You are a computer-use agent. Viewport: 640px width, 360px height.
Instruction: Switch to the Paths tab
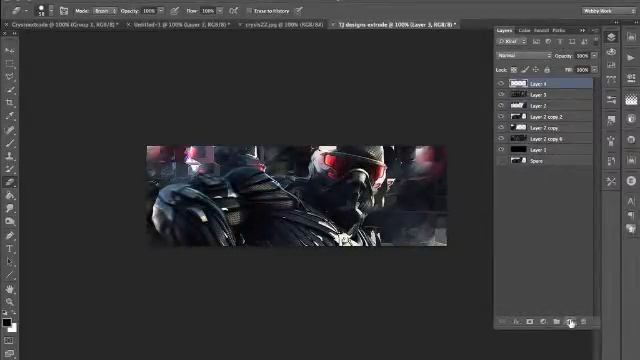point(558,30)
